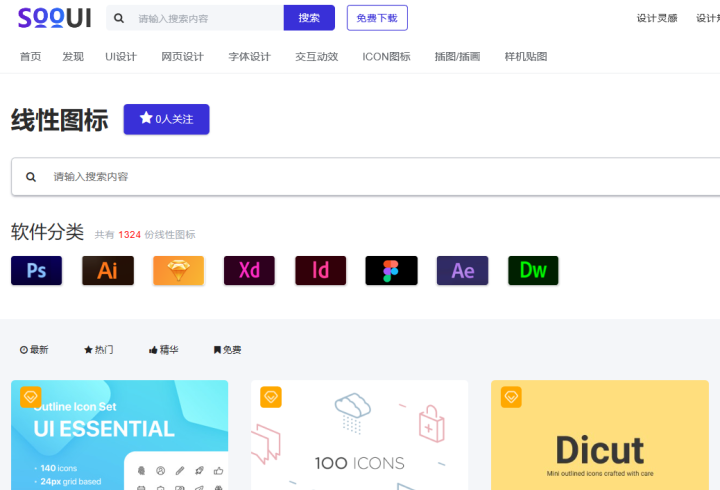
Task: Click the SOOUI logo
Action: click(x=54, y=18)
